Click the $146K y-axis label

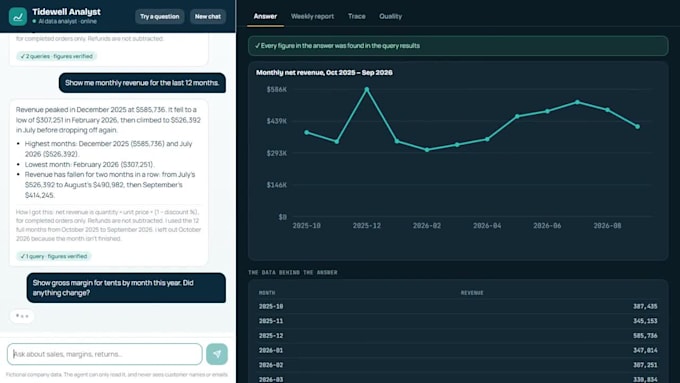click(x=277, y=185)
